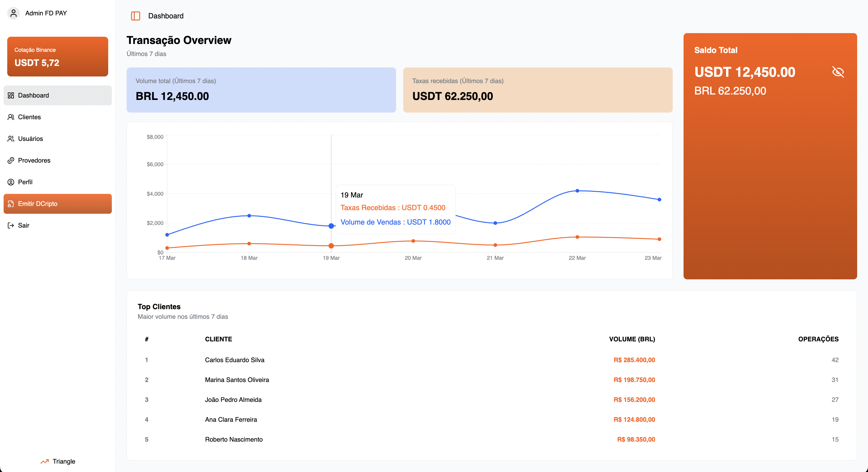The height and width of the screenshot is (472, 868).
Task: Click the Provedores coin icon
Action: point(11,160)
